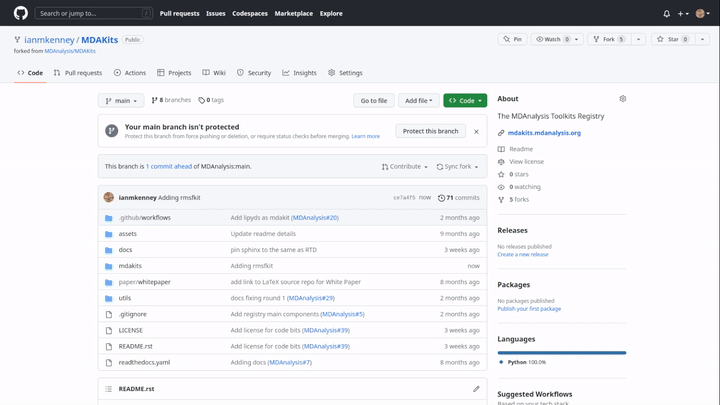Screen dimensions: 720x405
Task: Open the .github/workflows folder
Action: coord(145,218)
